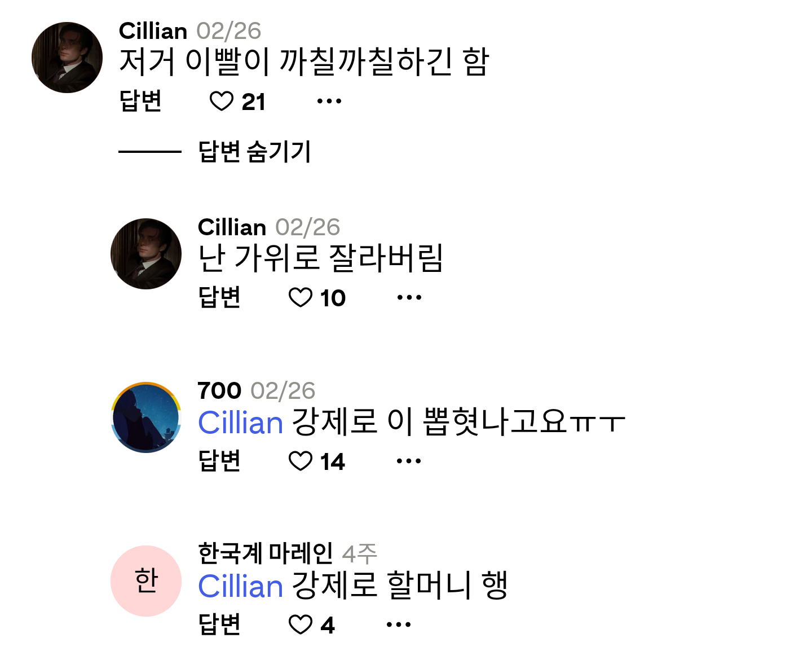The height and width of the screenshot is (651, 812).
Task: Click the Cillian mention in 한국계 마레인's comment
Action: point(241,587)
